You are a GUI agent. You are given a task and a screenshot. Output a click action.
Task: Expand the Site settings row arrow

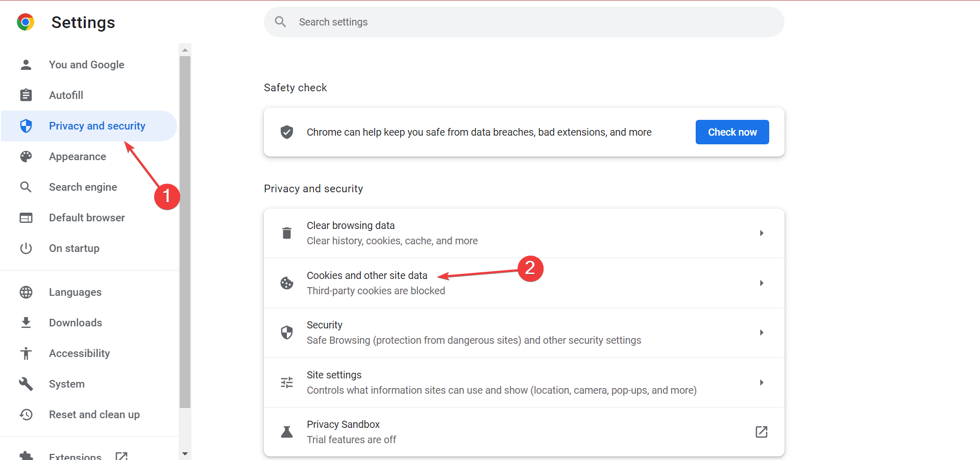coord(761,382)
